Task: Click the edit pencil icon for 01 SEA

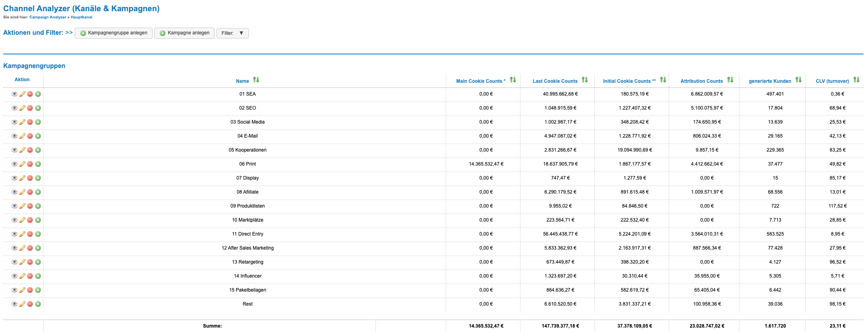Action: coord(22,94)
